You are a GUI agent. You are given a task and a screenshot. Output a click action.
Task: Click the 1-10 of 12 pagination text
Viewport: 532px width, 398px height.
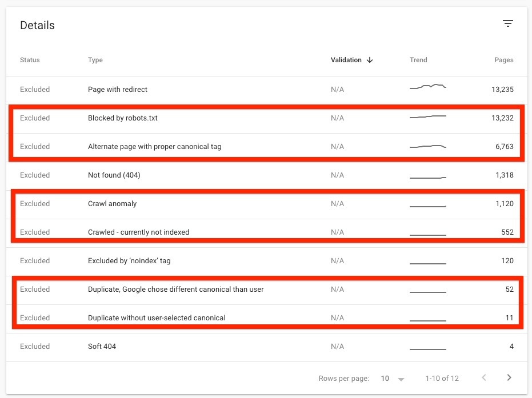[x=442, y=379]
